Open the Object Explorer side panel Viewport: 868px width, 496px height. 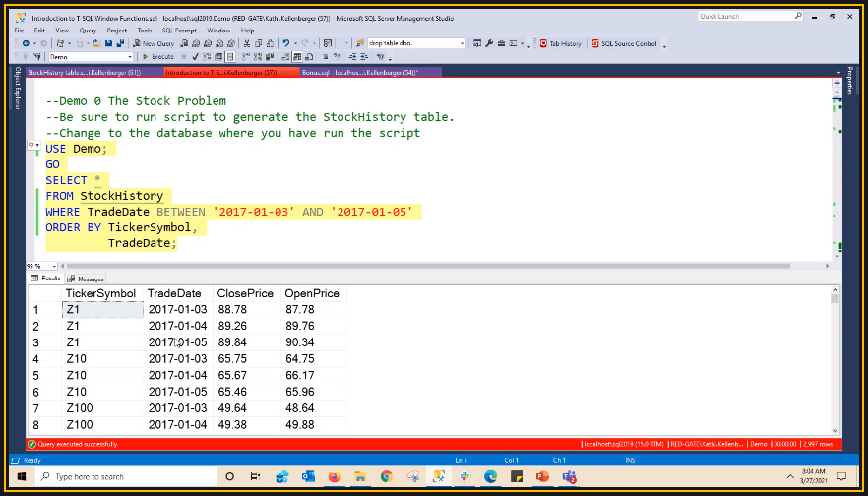tap(17, 89)
